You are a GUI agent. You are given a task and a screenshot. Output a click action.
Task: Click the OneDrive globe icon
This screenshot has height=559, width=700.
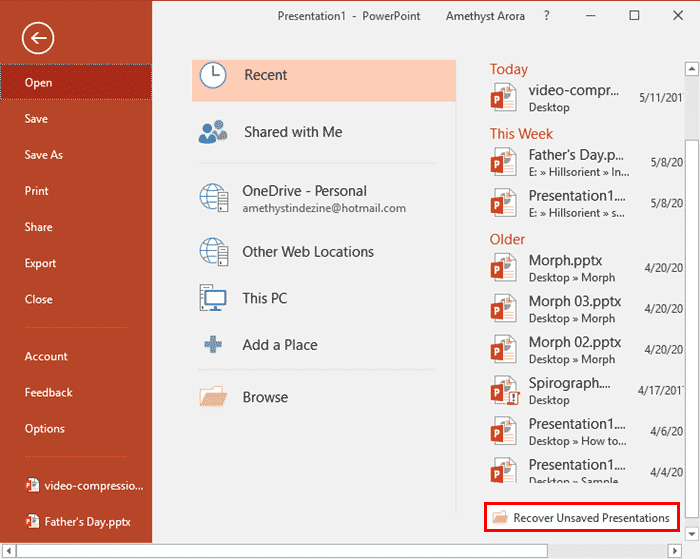click(x=214, y=197)
